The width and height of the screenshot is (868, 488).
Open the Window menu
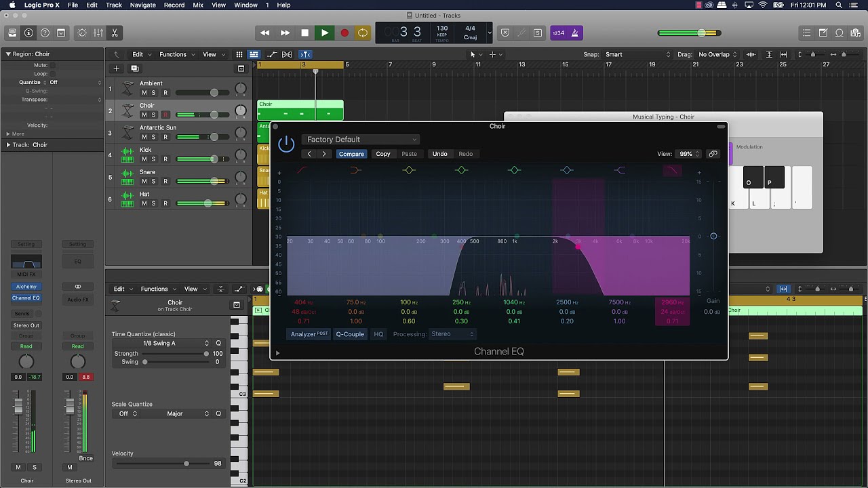click(x=245, y=5)
